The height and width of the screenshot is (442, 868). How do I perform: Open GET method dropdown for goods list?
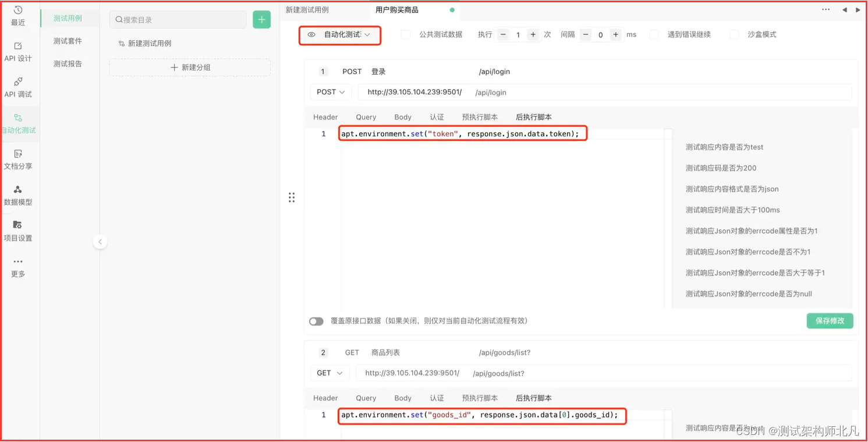330,373
